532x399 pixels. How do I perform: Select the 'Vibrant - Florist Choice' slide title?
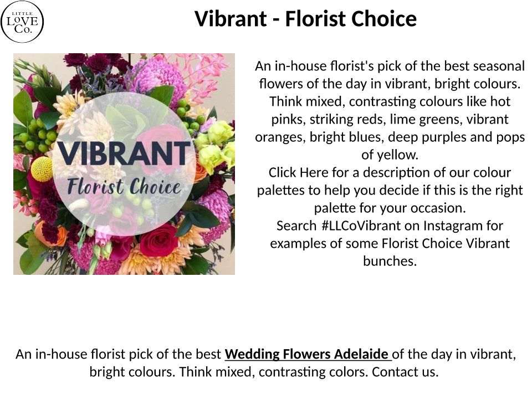305,19
